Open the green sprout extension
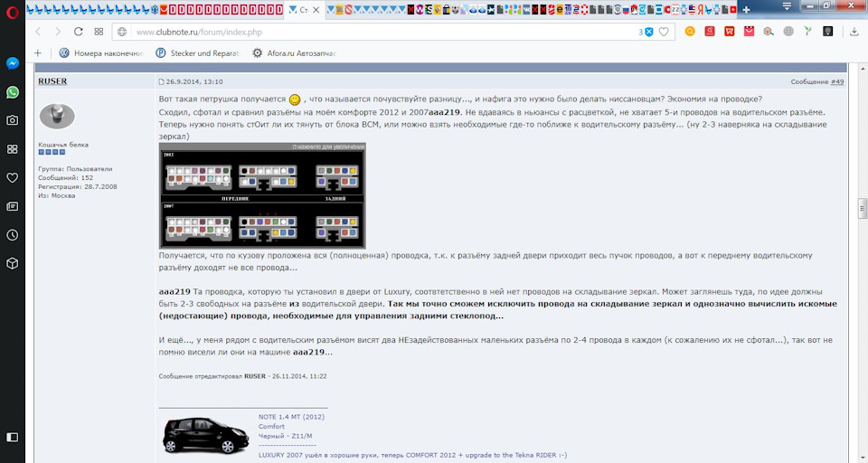This screenshot has height=463, width=868. (807, 32)
